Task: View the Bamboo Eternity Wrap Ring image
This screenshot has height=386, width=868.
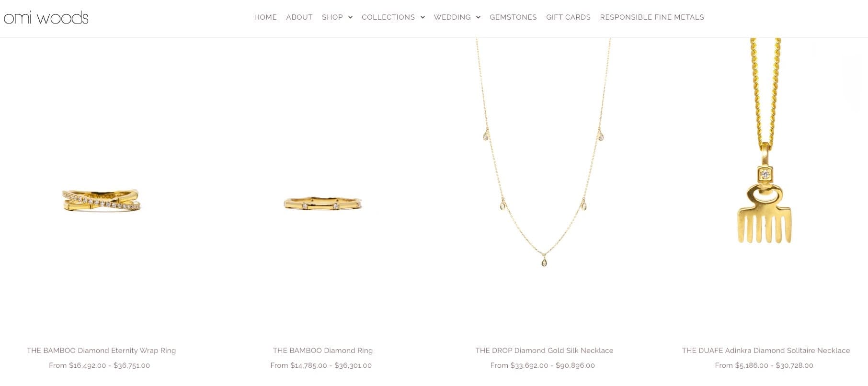Action: click(x=101, y=200)
